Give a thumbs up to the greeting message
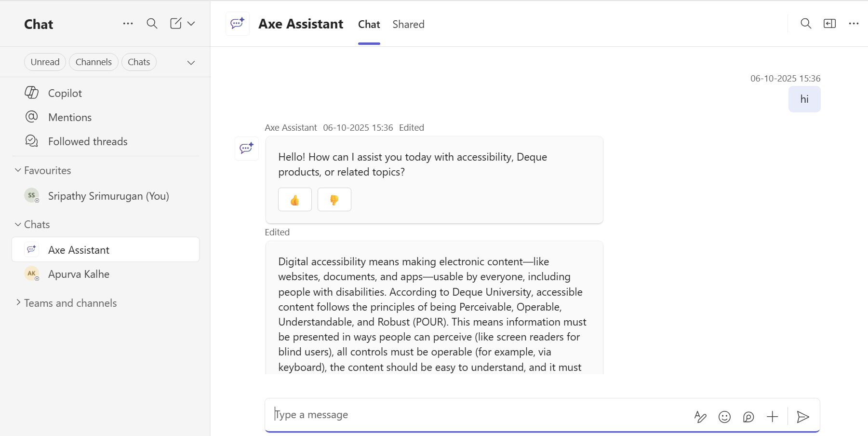The height and width of the screenshot is (436, 868). pyautogui.click(x=294, y=199)
